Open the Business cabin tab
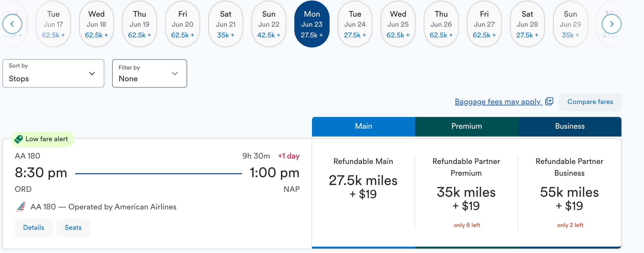644x253 pixels. tap(570, 126)
